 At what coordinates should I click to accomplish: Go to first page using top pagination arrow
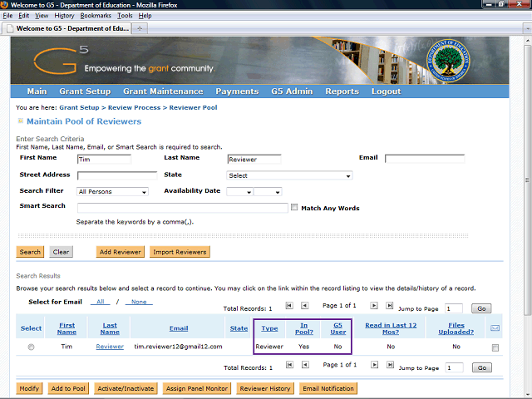tap(289, 306)
